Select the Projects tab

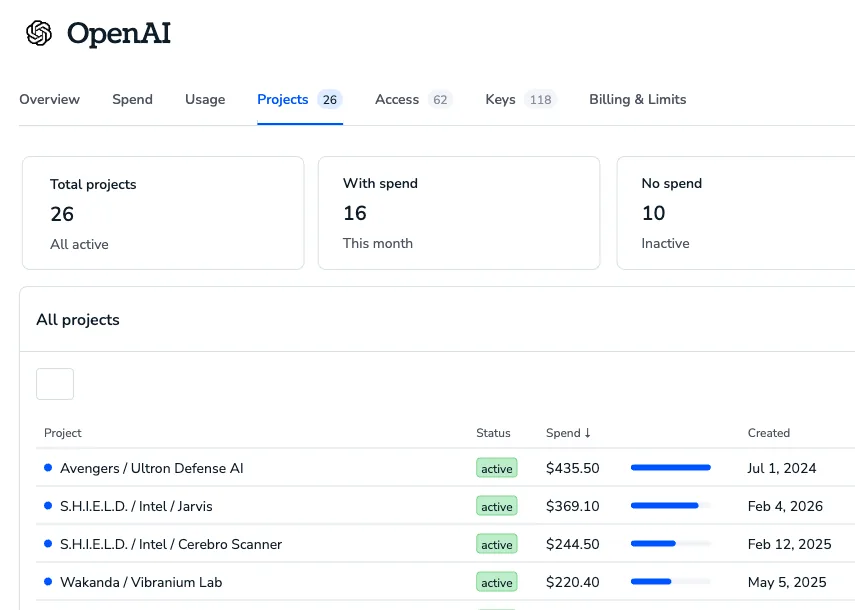click(x=300, y=99)
